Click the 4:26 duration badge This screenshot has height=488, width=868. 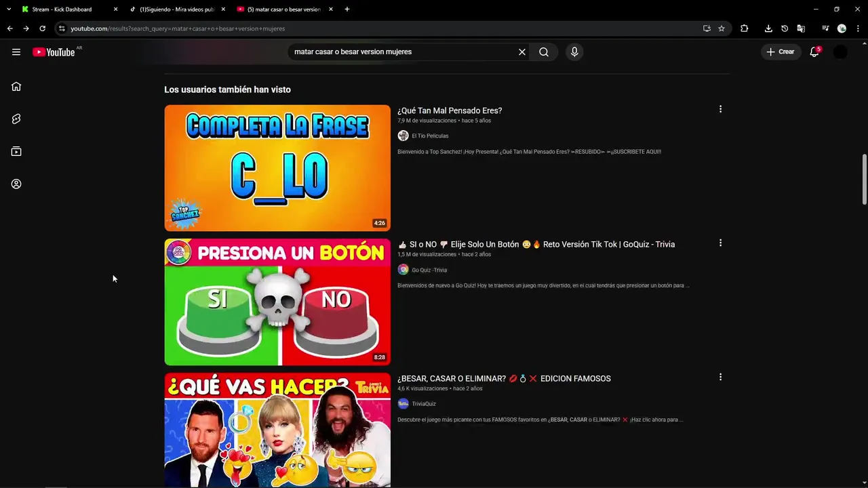click(x=380, y=224)
